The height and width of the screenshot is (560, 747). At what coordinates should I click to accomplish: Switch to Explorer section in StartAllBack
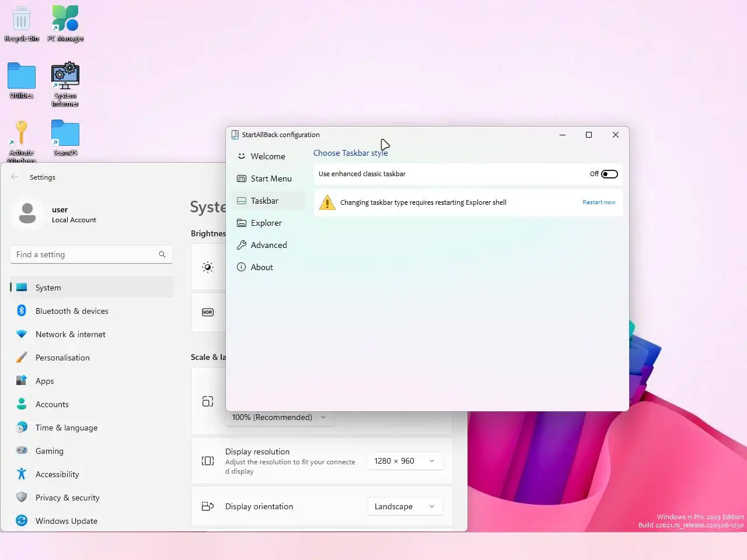268,223
